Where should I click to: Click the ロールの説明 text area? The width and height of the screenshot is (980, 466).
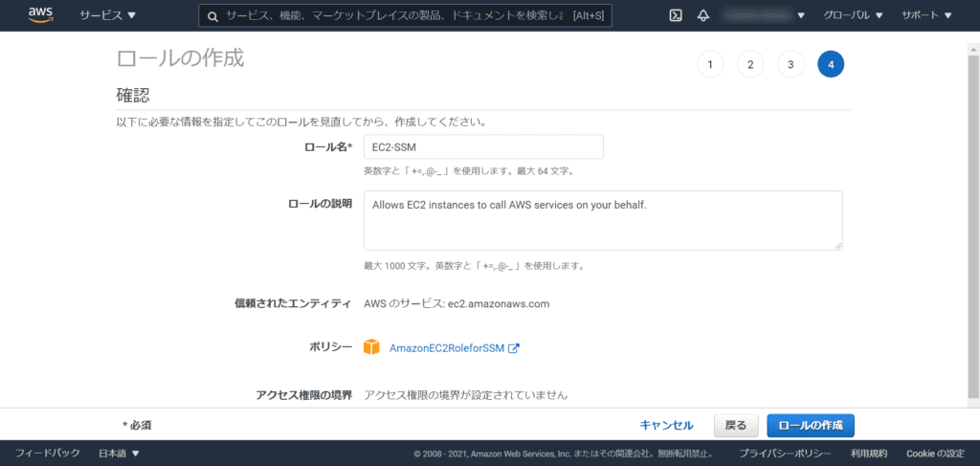tap(603, 220)
